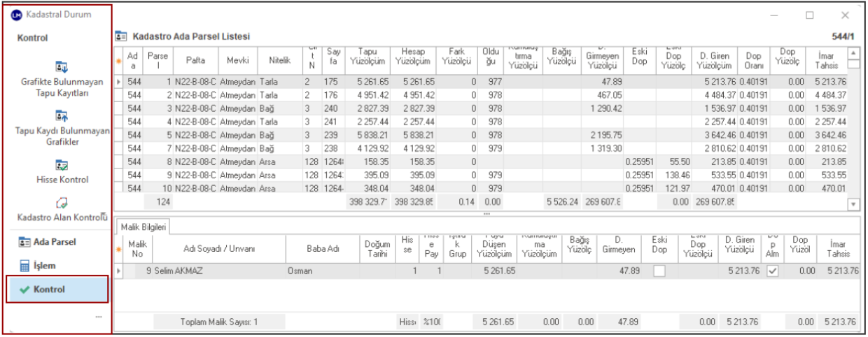Click the Ada Parsel navigation icon
The height and width of the screenshot is (337, 868).
[x=23, y=242]
